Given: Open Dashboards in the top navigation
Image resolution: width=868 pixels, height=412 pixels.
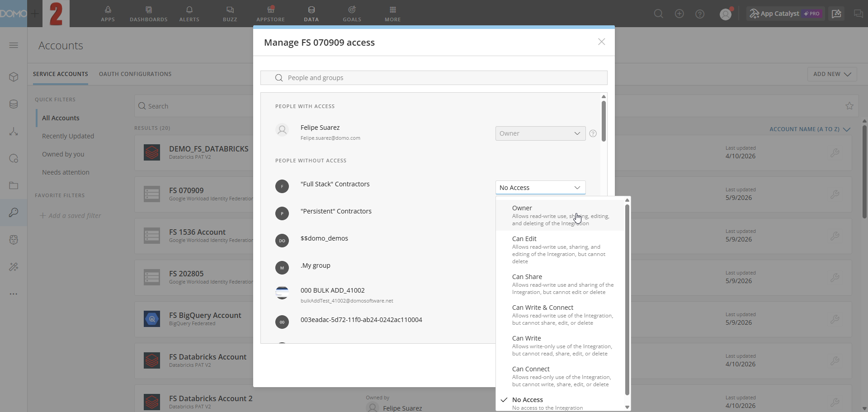Looking at the screenshot, I should click(149, 14).
